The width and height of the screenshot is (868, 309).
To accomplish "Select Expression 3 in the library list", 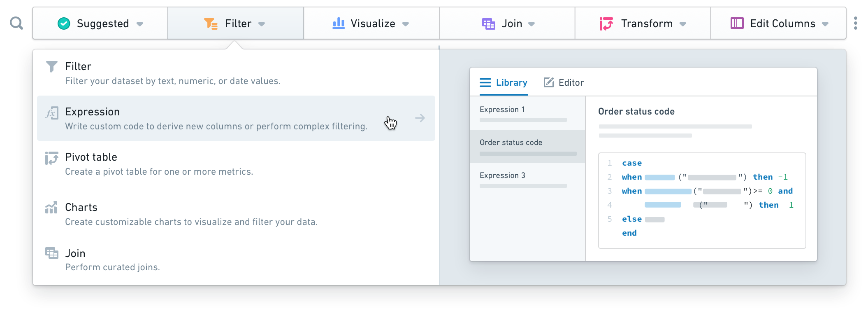I will [x=527, y=180].
